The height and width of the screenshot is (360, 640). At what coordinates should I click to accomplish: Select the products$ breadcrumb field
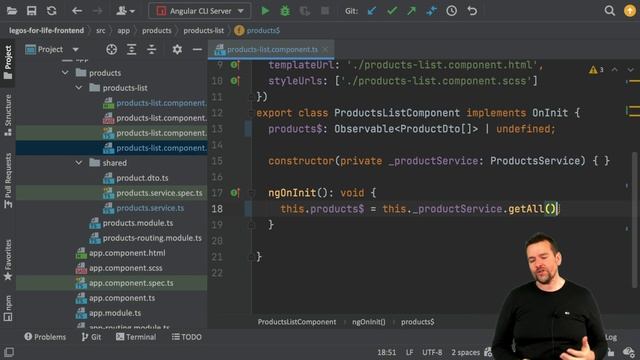(x=258, y=31)
